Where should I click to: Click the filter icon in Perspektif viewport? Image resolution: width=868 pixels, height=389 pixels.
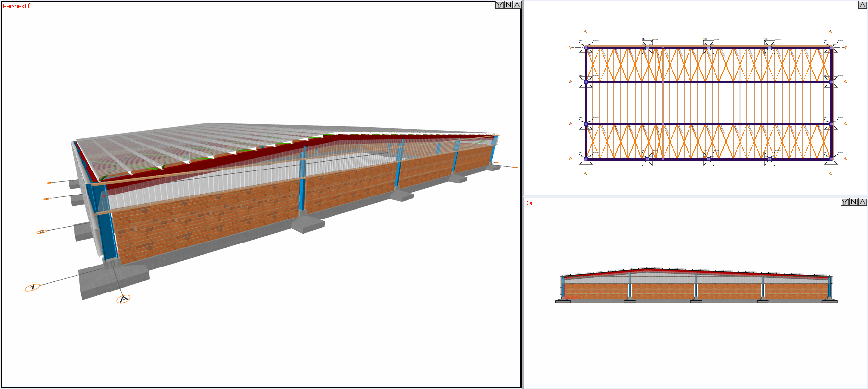click(x=500, y=5)
